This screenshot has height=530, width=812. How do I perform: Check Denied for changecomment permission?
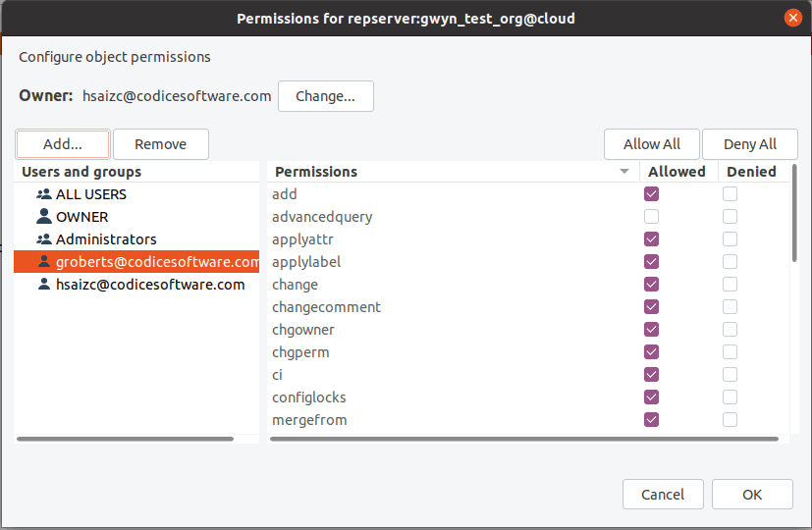(731, 307)
